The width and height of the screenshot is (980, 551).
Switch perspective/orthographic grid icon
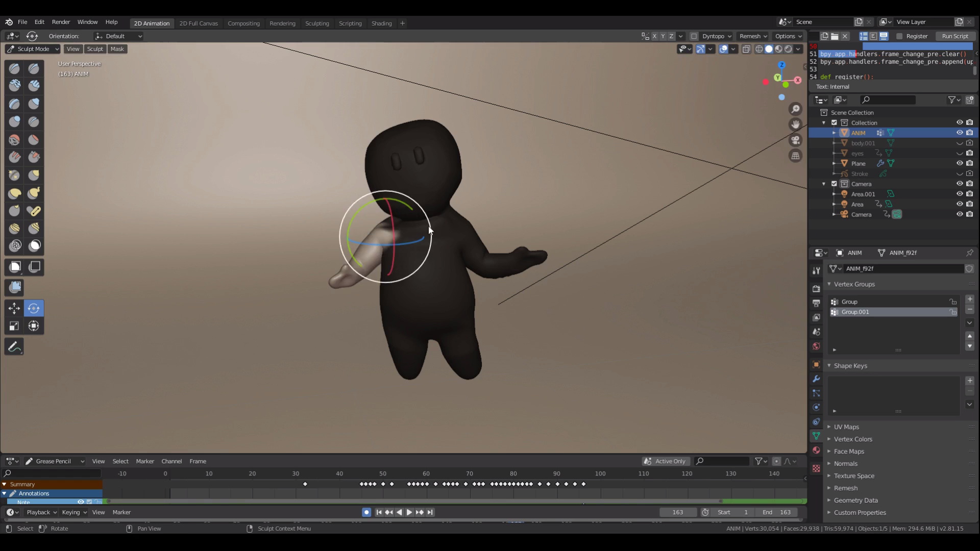795,156
